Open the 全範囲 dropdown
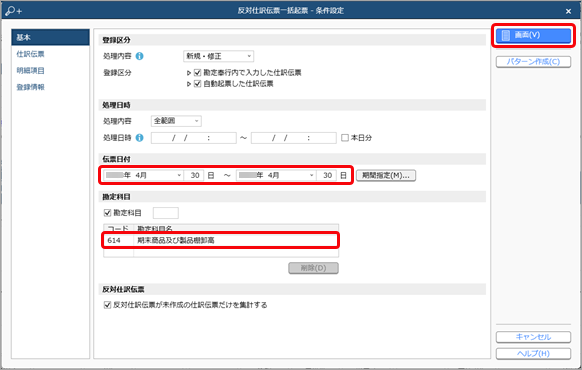582x370 pixels. 176,121
